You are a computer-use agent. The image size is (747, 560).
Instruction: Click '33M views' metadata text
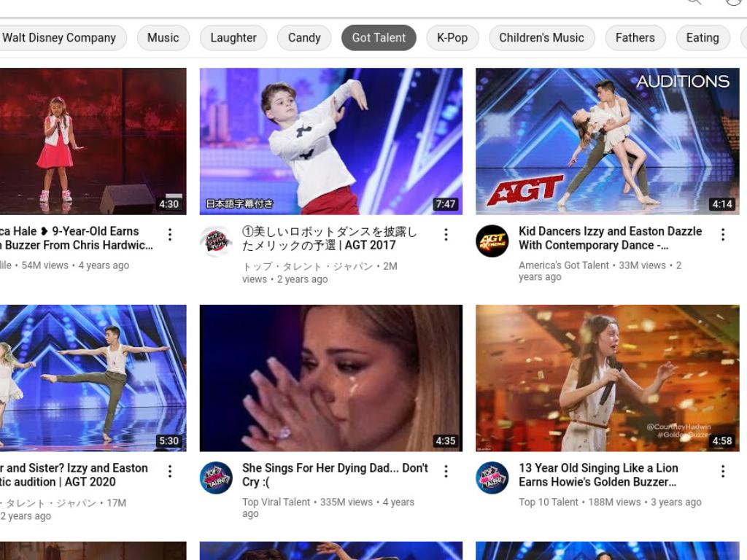pyautogui.click(x=642, y=265)
